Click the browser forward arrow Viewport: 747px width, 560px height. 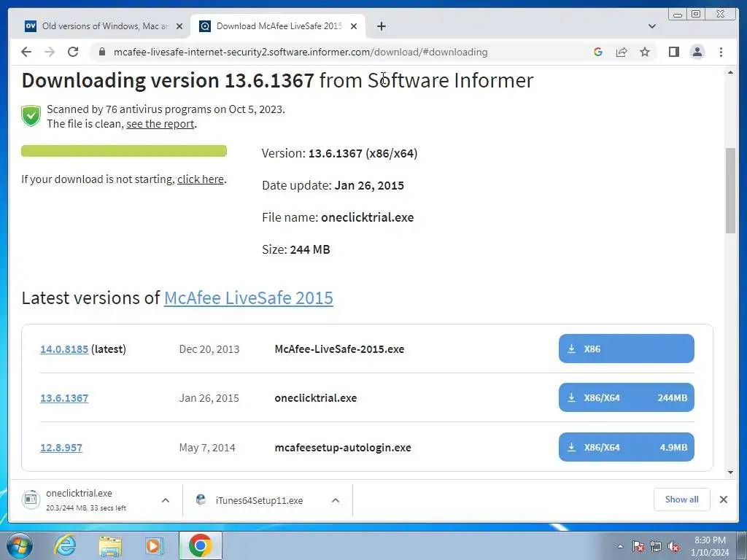[50, 52]
